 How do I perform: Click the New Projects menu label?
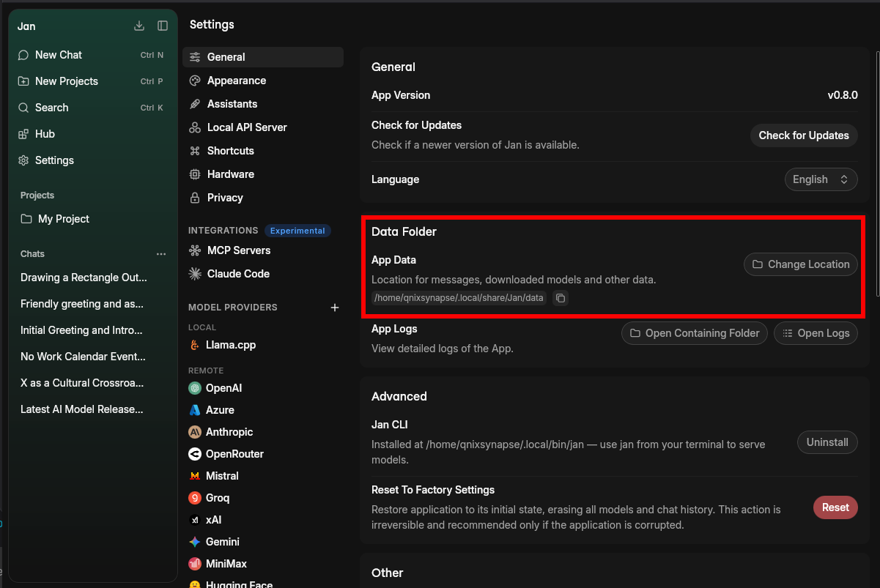pyautogui.click(x=67, y=81)
